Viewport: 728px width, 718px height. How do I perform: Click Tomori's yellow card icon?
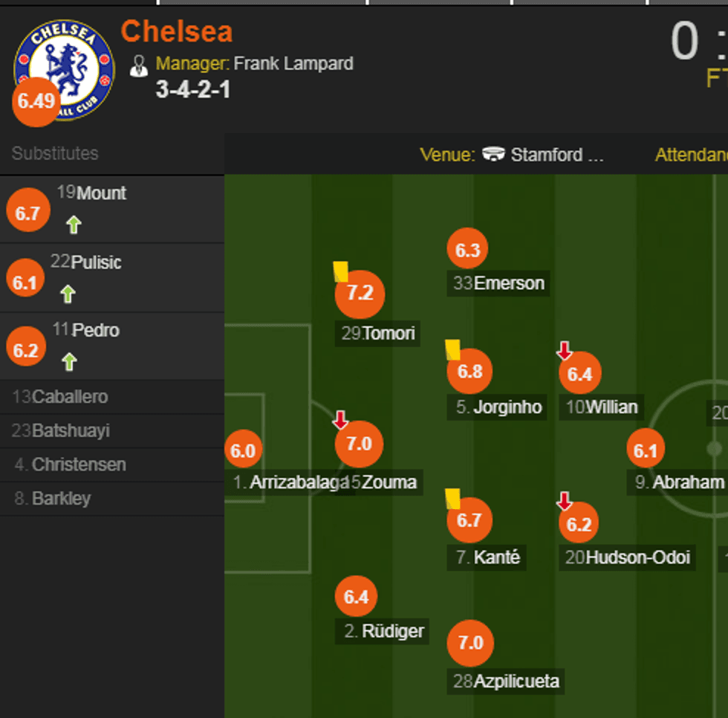click(x=341, y=272)
